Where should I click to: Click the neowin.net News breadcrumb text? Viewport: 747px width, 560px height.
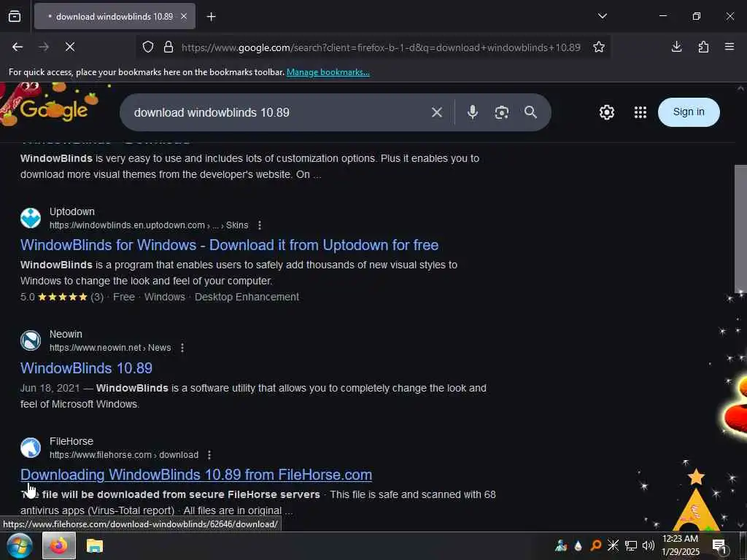[110, 348]
